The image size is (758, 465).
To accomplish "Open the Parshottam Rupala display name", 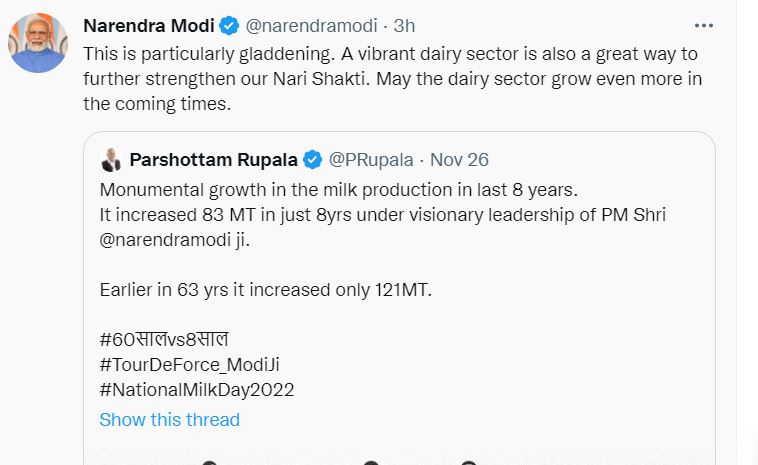I will 213,159.
